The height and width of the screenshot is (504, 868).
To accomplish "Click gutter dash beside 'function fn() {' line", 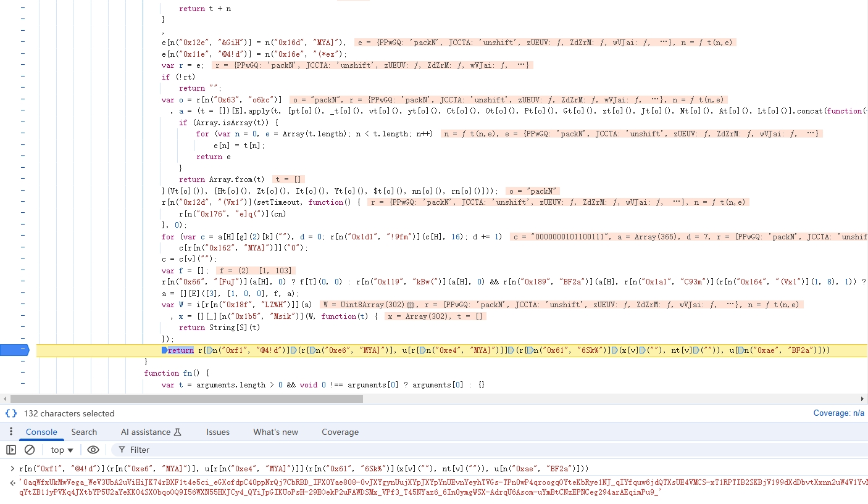I will 23,373.
